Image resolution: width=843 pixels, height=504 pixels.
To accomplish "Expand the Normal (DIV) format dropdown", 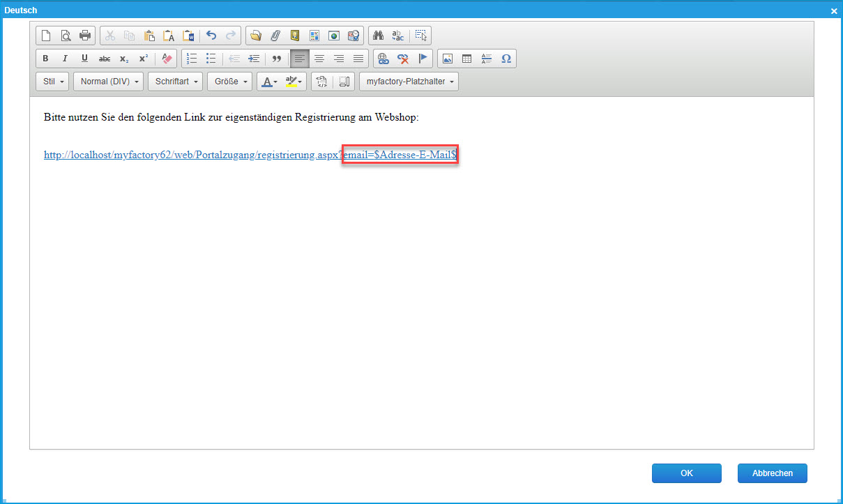I will (x=108, y=82).
